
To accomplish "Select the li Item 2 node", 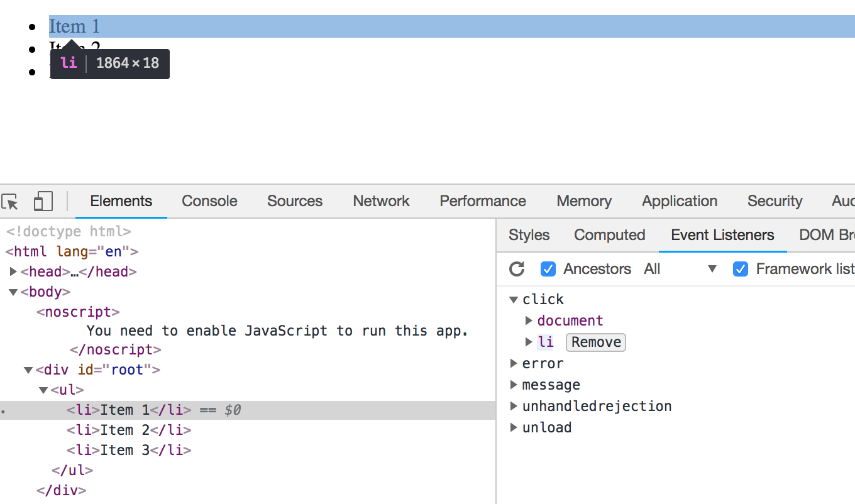I will point(128,430).
